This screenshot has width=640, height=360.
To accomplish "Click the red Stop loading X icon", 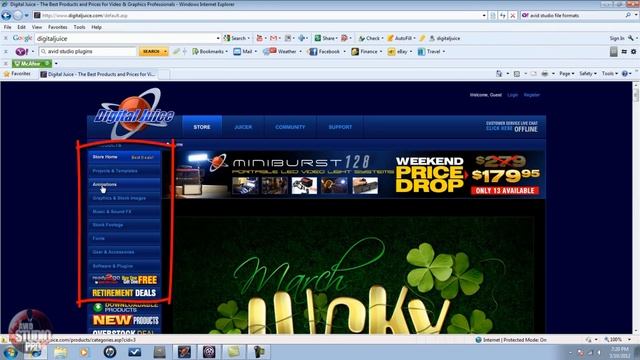I will [x=513, y=16].
